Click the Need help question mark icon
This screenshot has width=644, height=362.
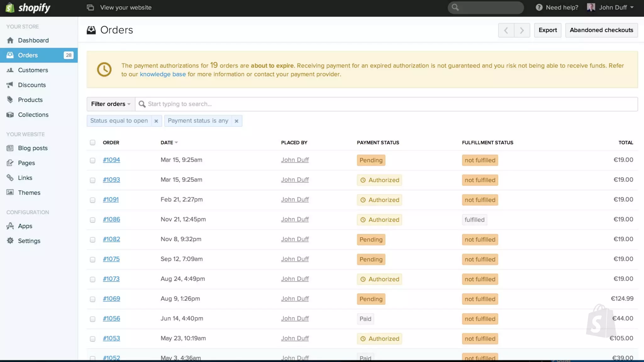point(539,8)
